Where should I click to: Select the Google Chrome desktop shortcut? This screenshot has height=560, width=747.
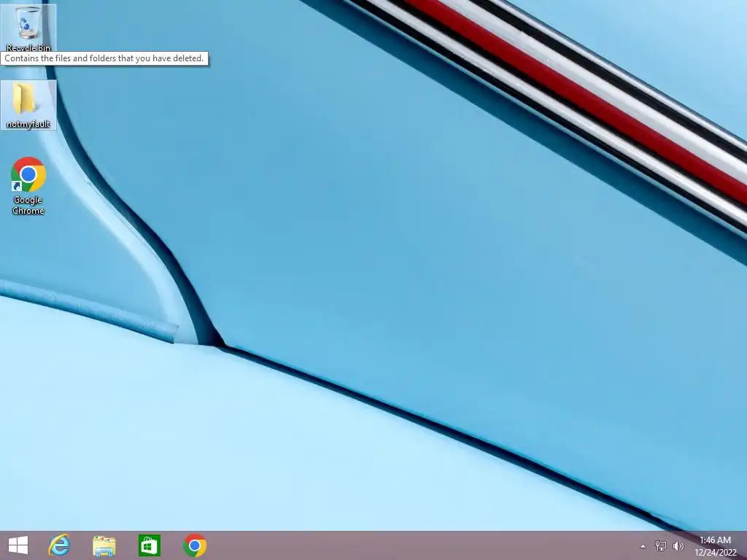pos(28,186)
